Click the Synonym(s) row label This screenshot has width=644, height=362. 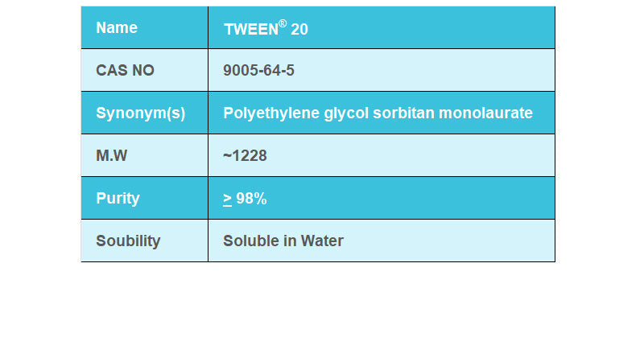[140, 113]
